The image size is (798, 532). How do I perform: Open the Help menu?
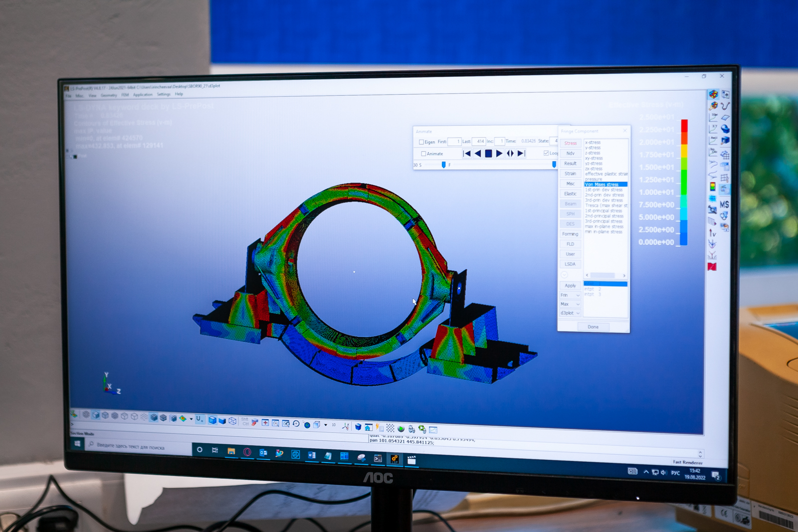coord(179,94)
